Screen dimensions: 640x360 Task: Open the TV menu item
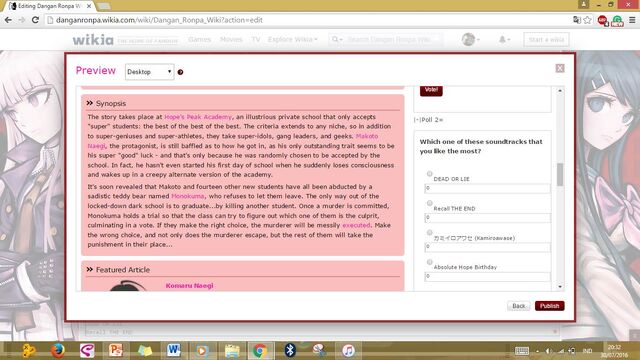click(256, 40)
